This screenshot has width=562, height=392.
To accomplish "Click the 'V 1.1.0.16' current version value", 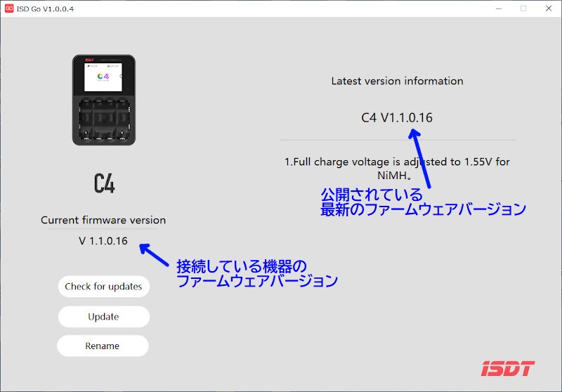I will 103,241.
